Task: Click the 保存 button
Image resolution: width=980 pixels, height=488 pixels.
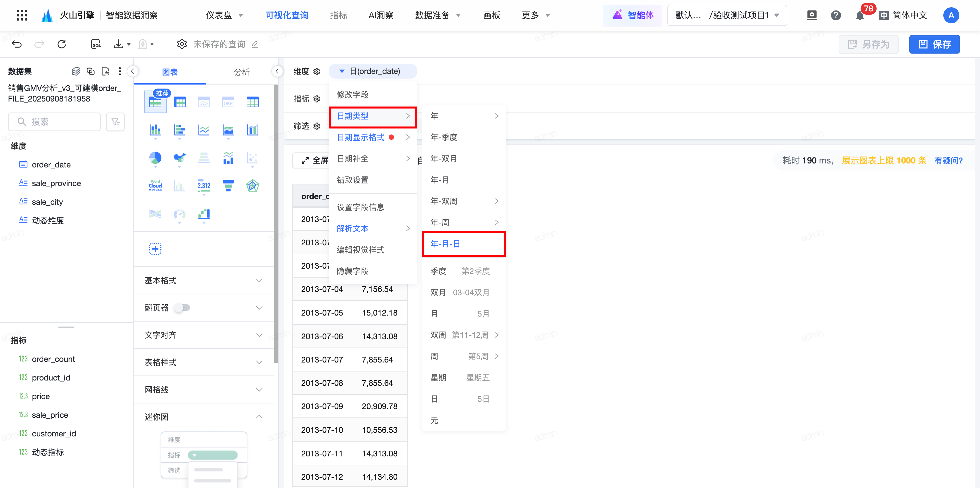Action: [934, 44]
